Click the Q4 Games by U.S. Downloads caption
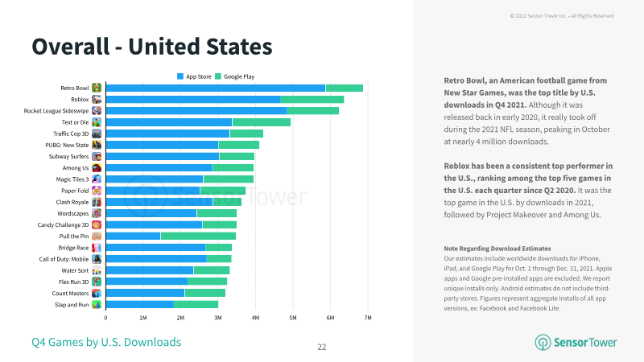 [106, 342]
